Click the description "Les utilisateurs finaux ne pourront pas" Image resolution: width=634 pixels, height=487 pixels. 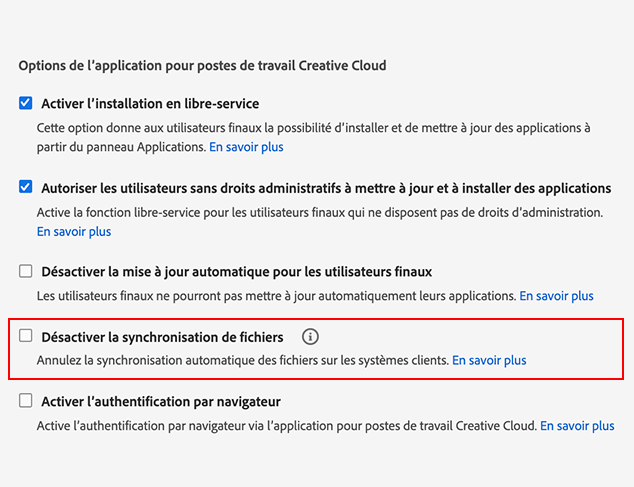click(x=276, y=296)
